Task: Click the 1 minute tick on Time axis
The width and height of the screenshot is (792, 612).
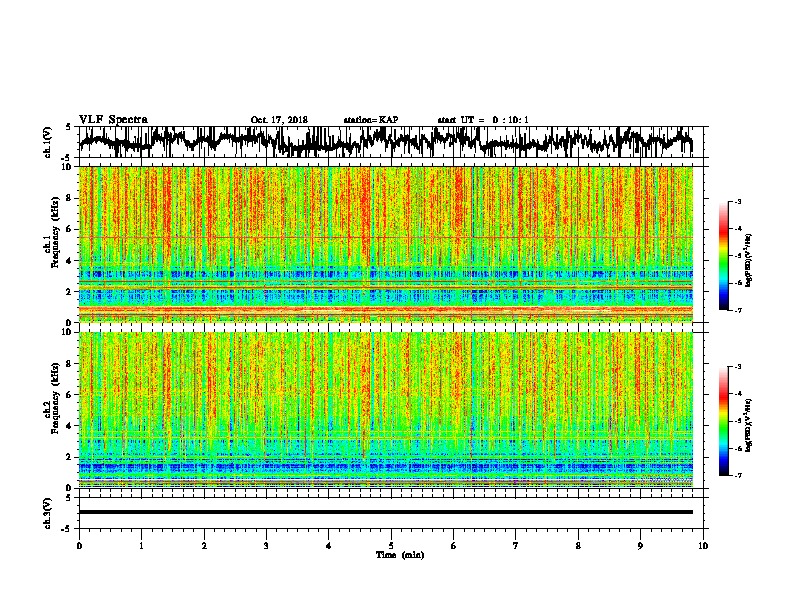Action: coord(141,546)
